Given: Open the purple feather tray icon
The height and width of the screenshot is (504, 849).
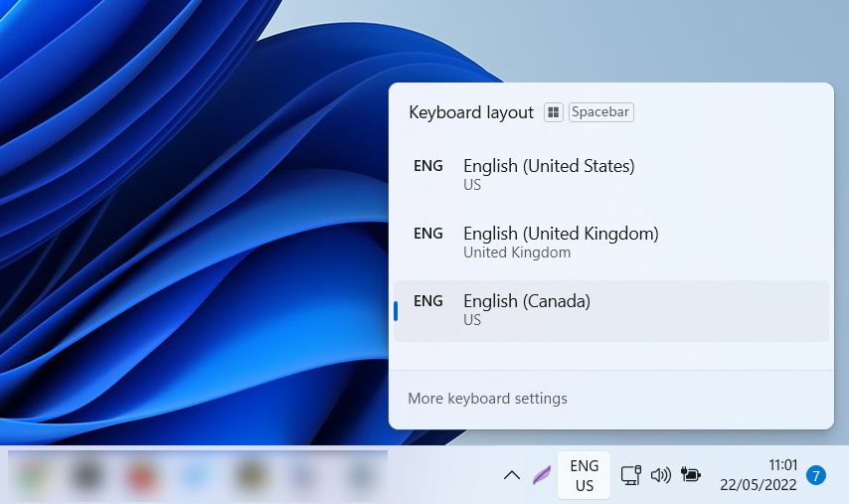Looking at the screenshot, I should pyautogui.click(x=542, y=475).
